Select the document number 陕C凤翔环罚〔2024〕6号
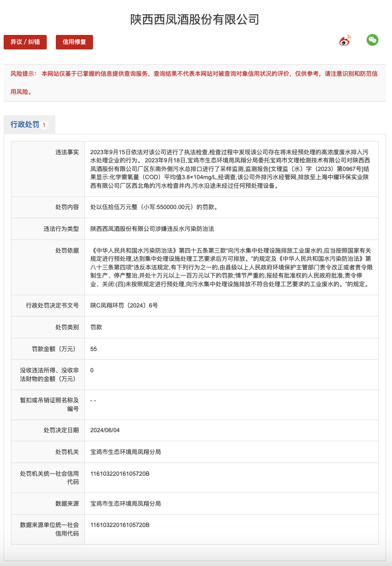This screenshot has height=566, width=392. (124, 306)
